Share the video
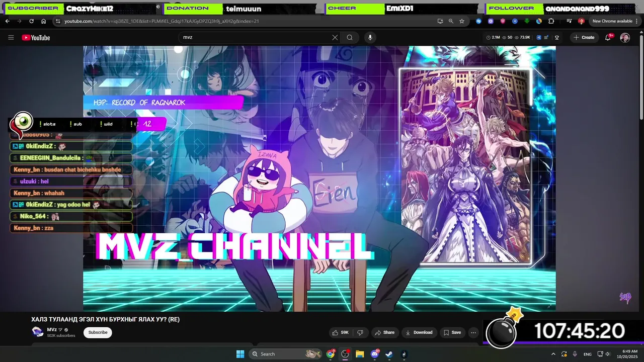This screenshot has height=362, width=644. click(385, 332)
